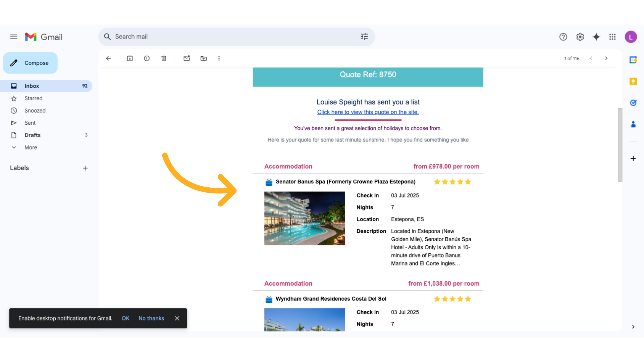Collapse side panel with the bottom-right chevron

pos(633,327)
